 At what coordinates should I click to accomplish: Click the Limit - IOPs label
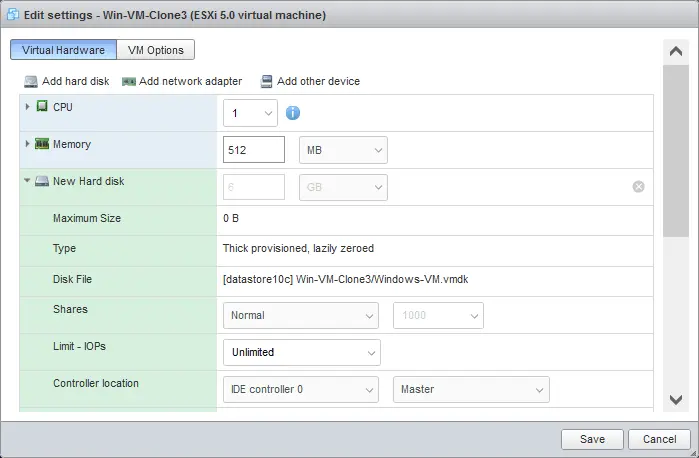click(79, 346)
